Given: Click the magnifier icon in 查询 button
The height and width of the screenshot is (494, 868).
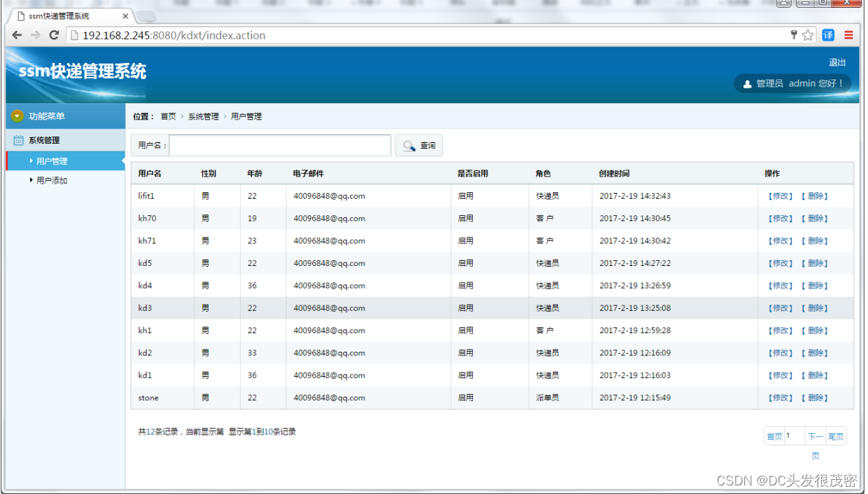Looking at the screenshot, I should (409, 146).
